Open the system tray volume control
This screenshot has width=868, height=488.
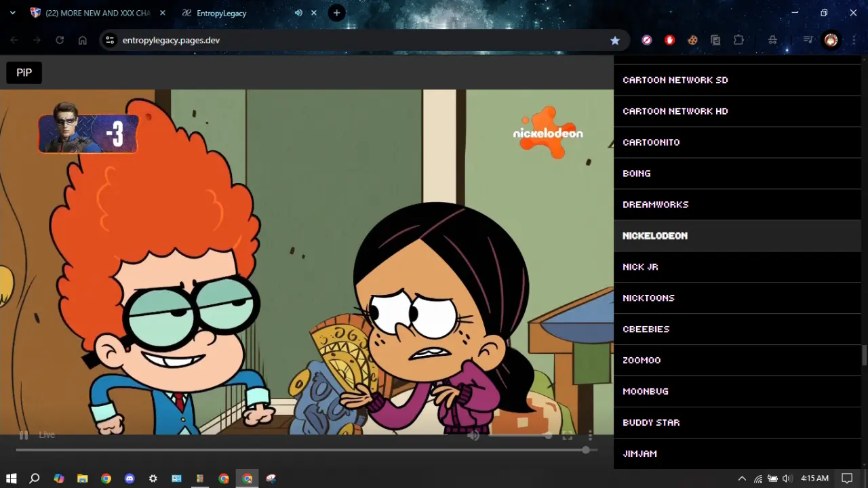click(787, 479)
